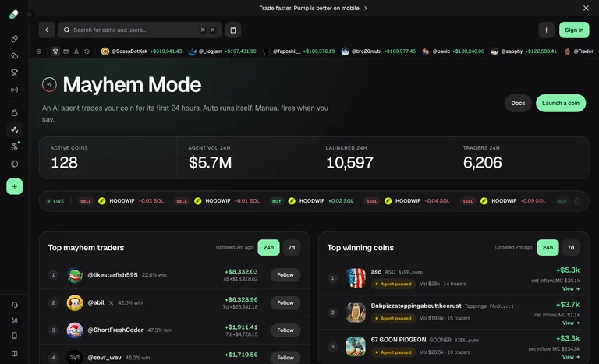Select the trophy ticker filter
The height and width of the screenshot is (364, 599).
55,51
